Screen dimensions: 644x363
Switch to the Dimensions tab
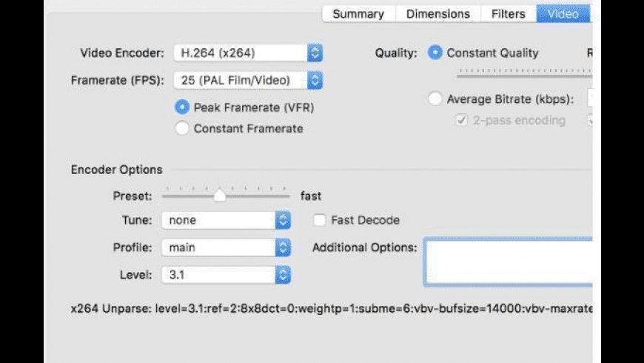tap(437, 14)
